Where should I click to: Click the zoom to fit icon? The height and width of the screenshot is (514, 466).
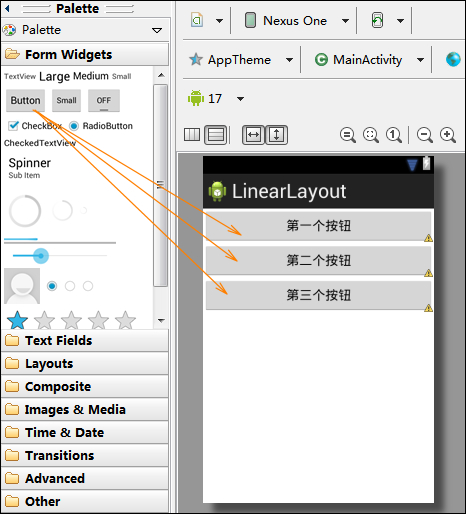coord(371,135)
